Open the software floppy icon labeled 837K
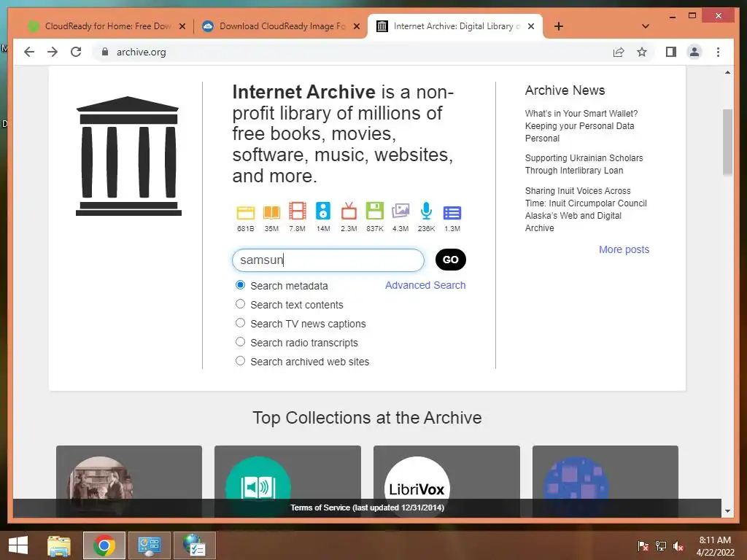The image size is (747, 560). (374, 211)
